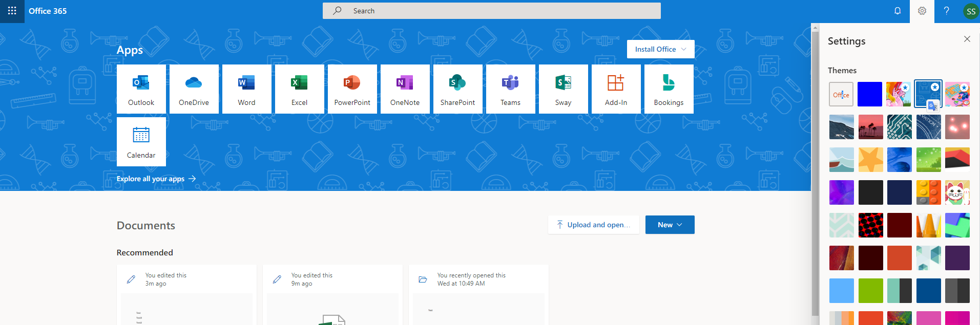Choose the green grass theme
Screen dimensions: 980x325
tap(928, 160)
